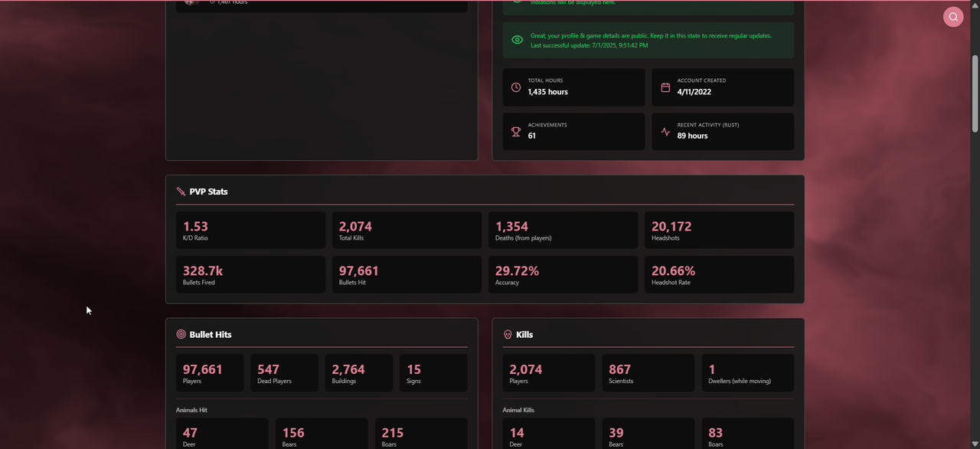Image resolution: width=980 pixels, height=449 pixels.
Task: Click the clock icon beside Total Hours
Action: point(516,87)
